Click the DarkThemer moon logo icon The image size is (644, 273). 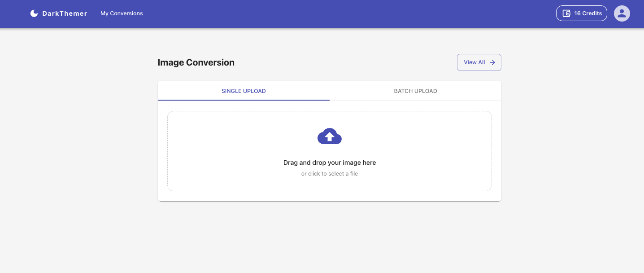coord(34,13)
